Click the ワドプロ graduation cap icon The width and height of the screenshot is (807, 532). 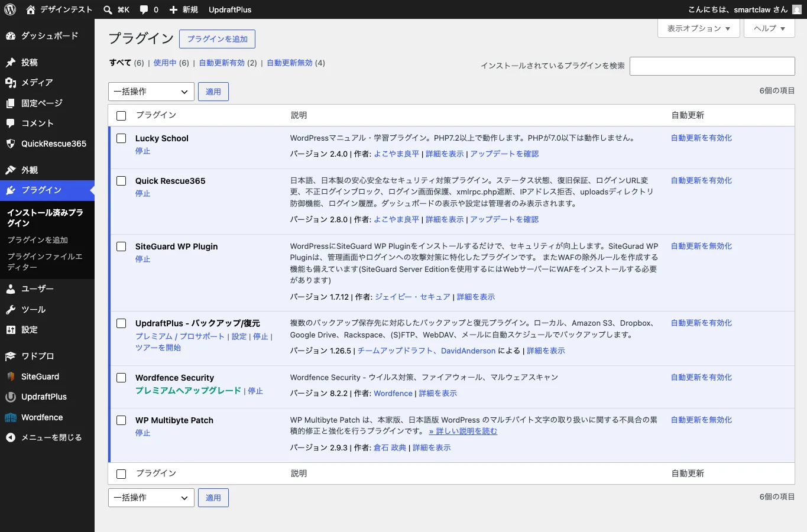tap(11, 356)
